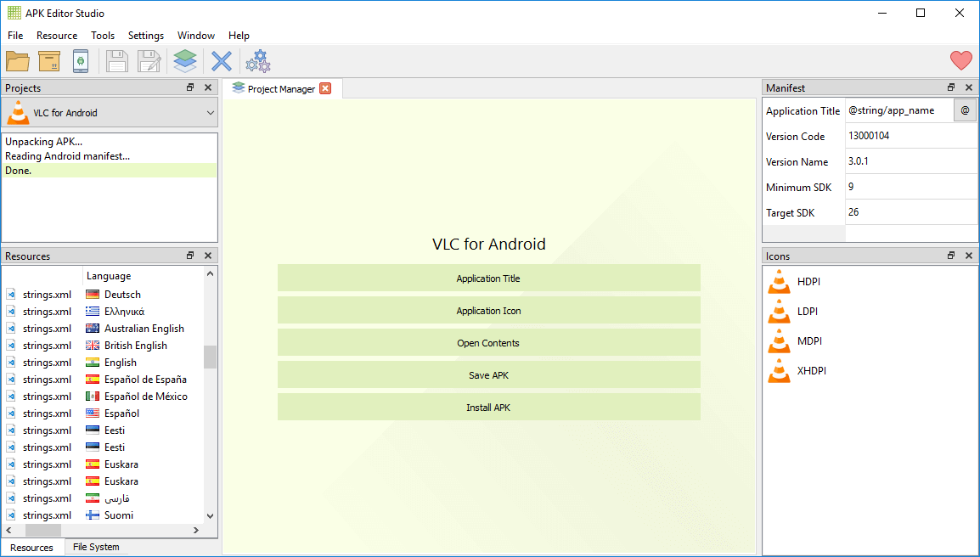
Task: Click the Save APK button
Action: pos(488,374)
